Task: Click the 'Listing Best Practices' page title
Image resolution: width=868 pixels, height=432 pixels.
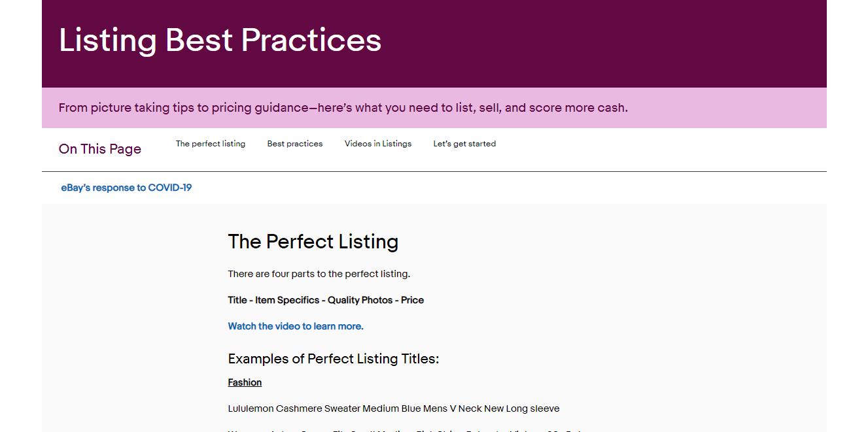Action: (x=220, y=40)
